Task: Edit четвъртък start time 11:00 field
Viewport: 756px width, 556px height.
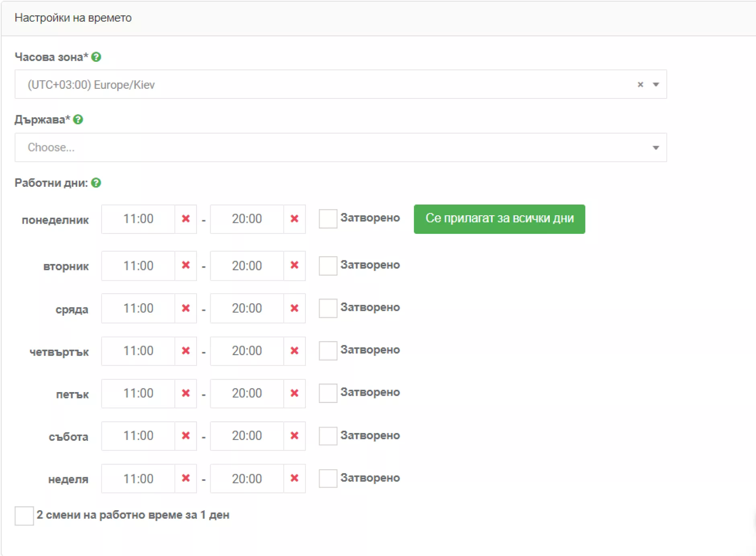Action: [138, 351]
